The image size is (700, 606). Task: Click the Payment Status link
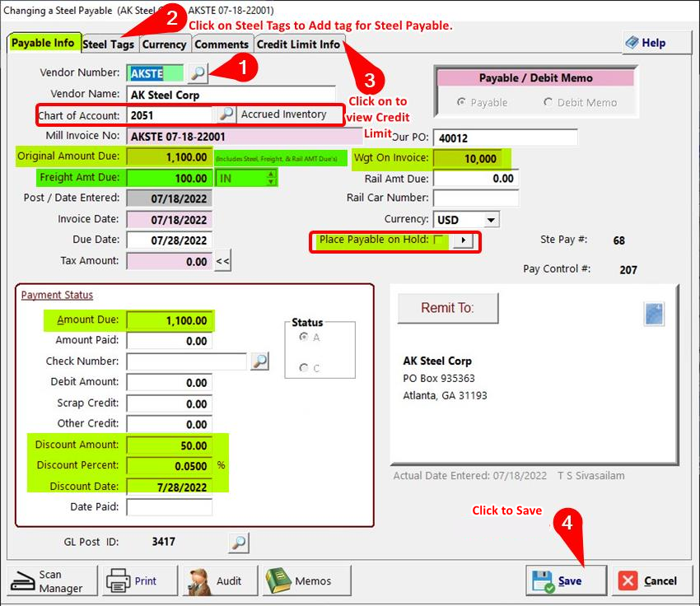[x=57, y=295]
